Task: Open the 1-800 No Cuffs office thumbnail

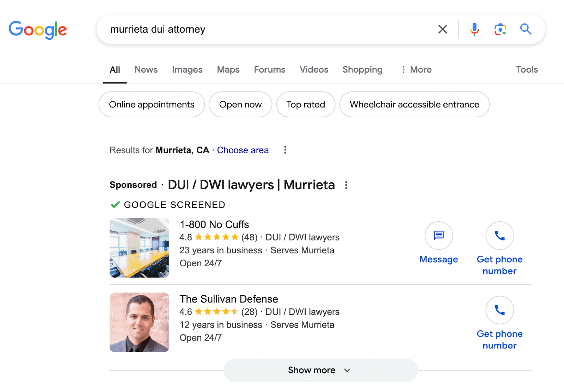Action: coord(139,248)
